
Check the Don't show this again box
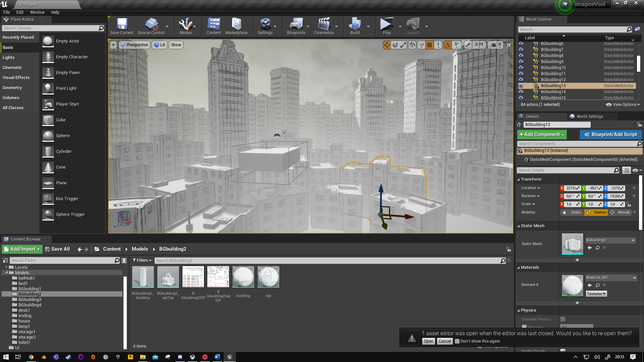coord(457,341)
